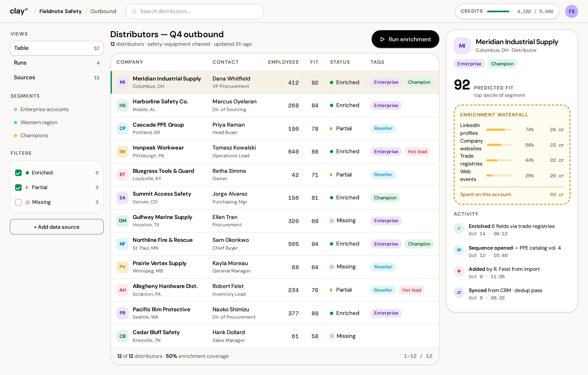
Task: Click the NF avatar for Northline Fire
Action: pyautogui.click(x=122, y=244)
